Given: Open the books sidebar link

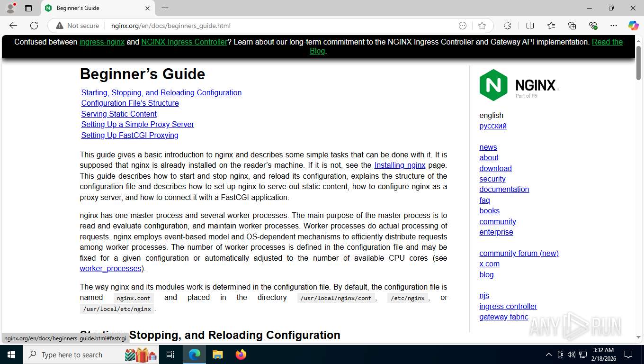Looking at the screenshot, I should (x=489, y=210).
